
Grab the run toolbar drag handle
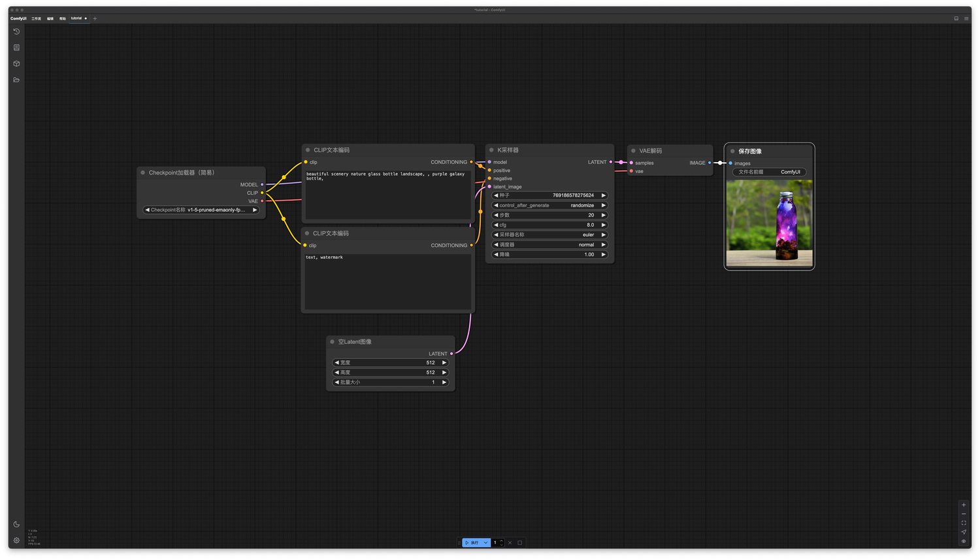click(459, 543)
